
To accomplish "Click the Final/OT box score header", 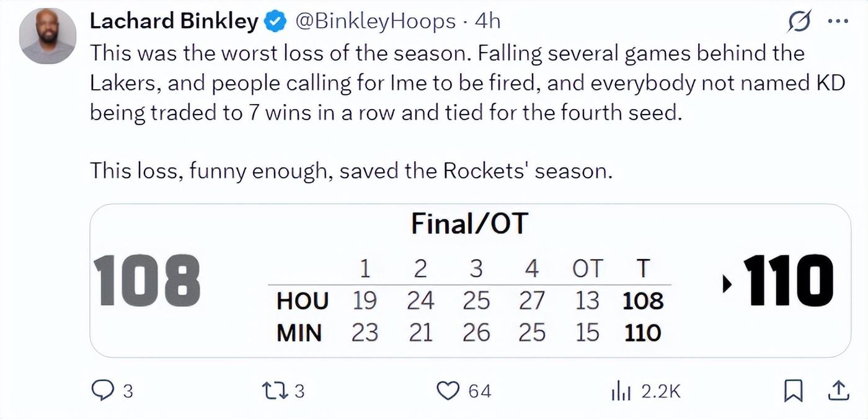I will tap(469, 223).
